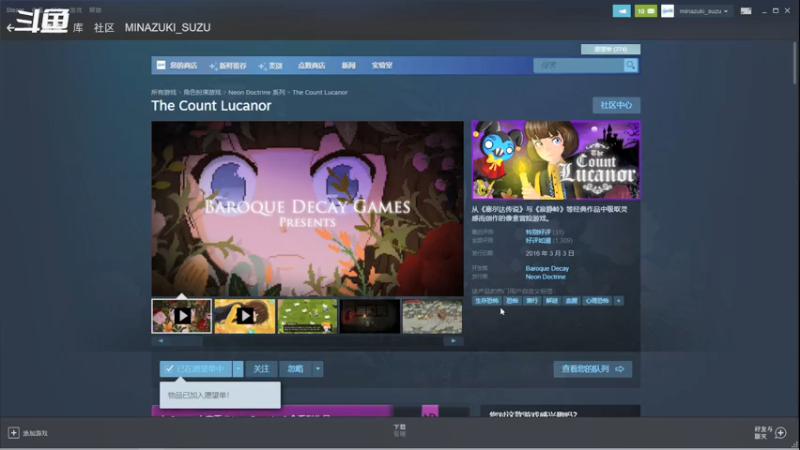Open 添加游戏 add a game
This screenshot has width=800, height=450.
(x=35, y=433)
